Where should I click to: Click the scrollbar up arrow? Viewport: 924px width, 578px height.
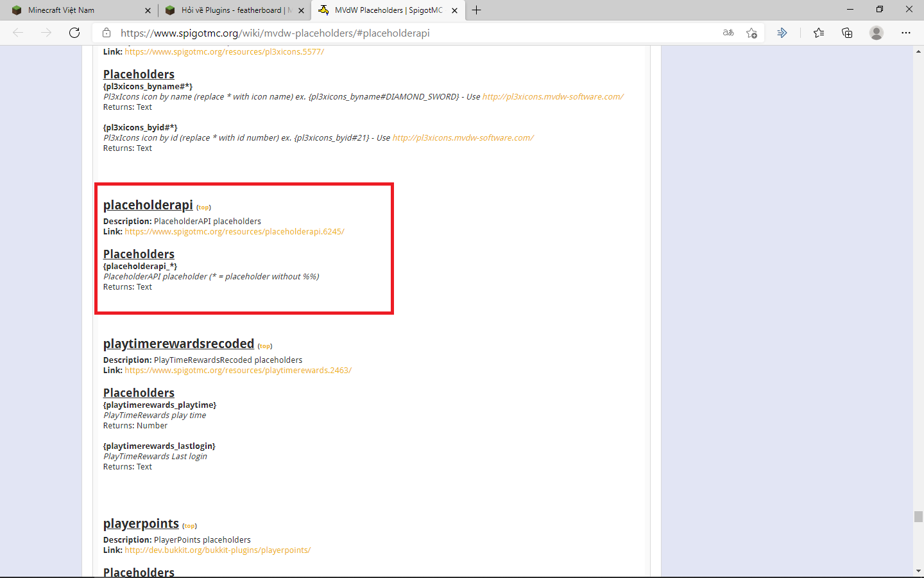(918, 51)
